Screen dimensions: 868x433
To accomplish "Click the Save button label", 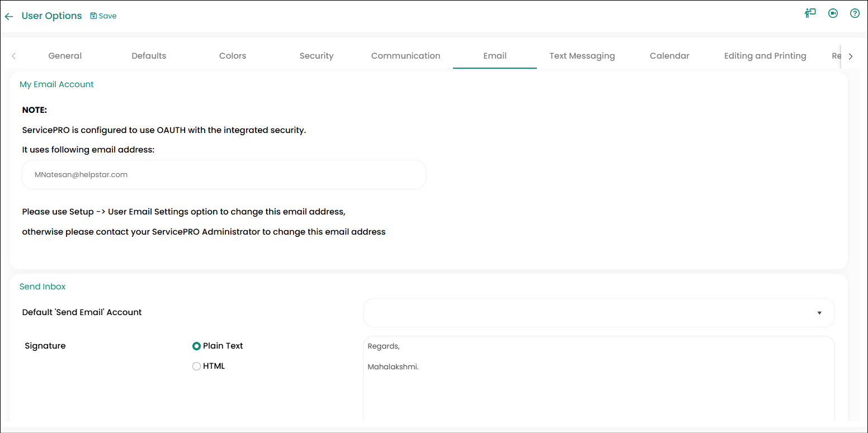I will tap(107, 16).
